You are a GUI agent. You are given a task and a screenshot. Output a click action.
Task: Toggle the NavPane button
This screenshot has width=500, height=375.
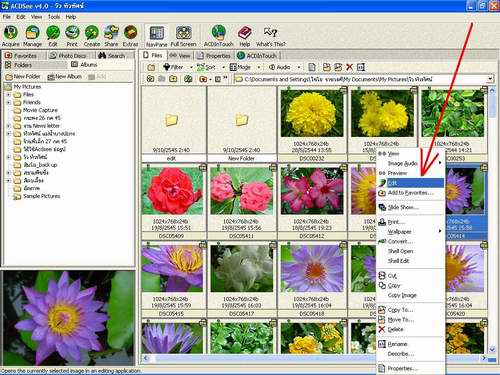[157, 36]
